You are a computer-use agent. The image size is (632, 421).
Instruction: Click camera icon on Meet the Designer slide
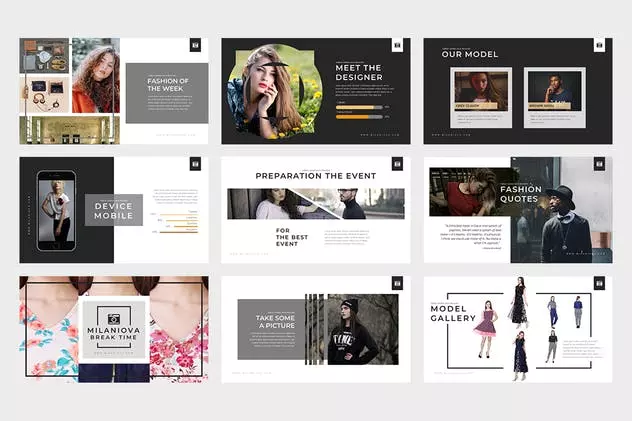[397, 45]
